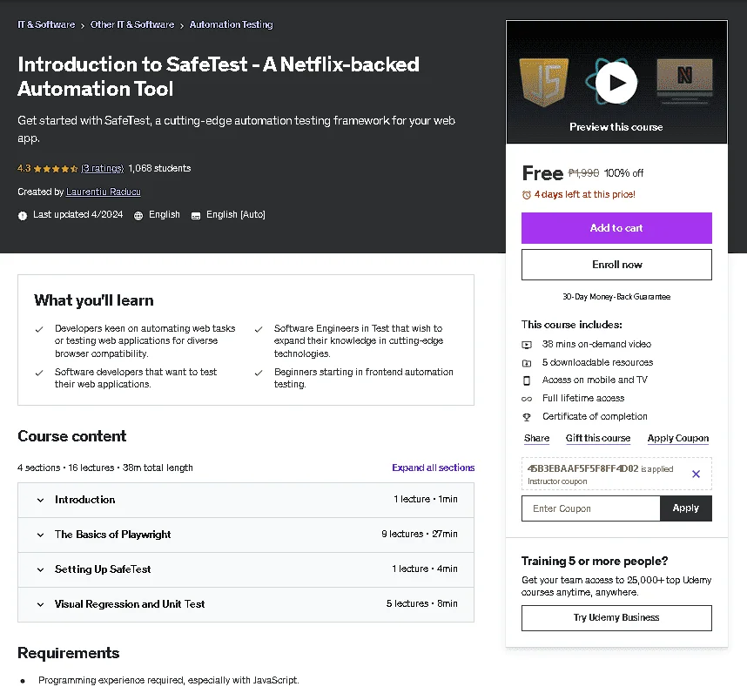Viewport: 747px width, 700px height.
Task: Click the Share link
Action: click(x=536, y=439)
